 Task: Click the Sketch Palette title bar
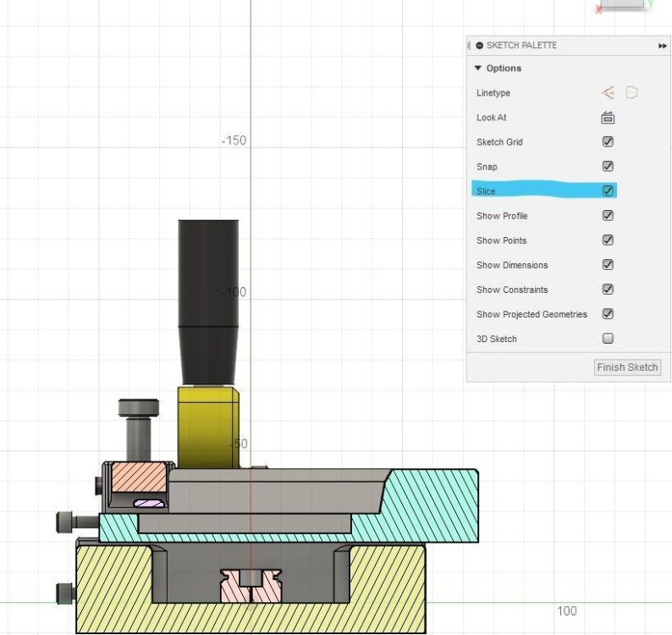click(x=568, y=46)
